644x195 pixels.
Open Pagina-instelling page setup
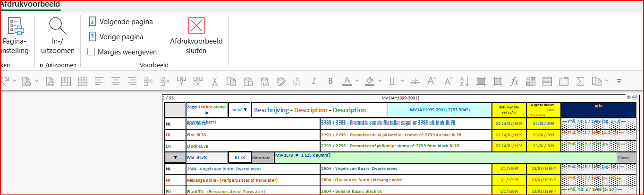(x=15, y=36)
